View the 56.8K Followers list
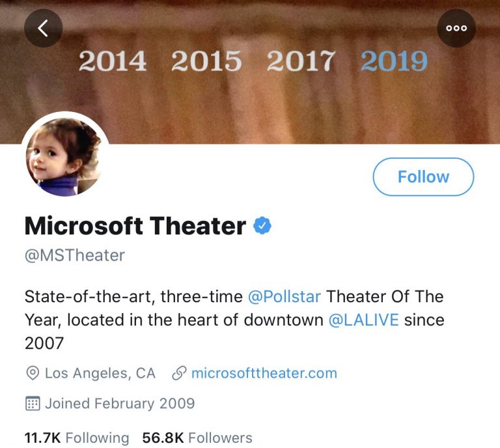The width and height of the screenshot is (500, 448). point(197,438)
